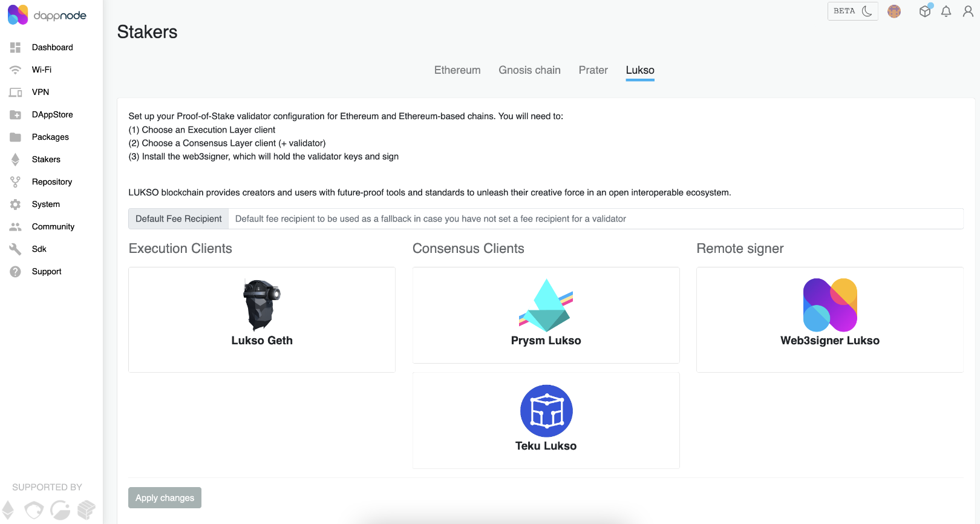The image size is (980, 524).
Task: Click the round avatar identicon in header
Action: [x=894, y=11]
